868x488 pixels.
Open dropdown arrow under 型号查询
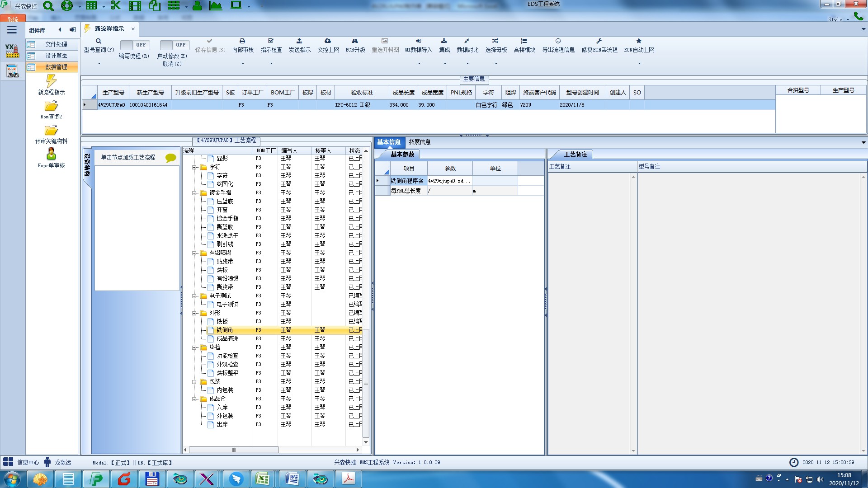(x=99, y=63)
